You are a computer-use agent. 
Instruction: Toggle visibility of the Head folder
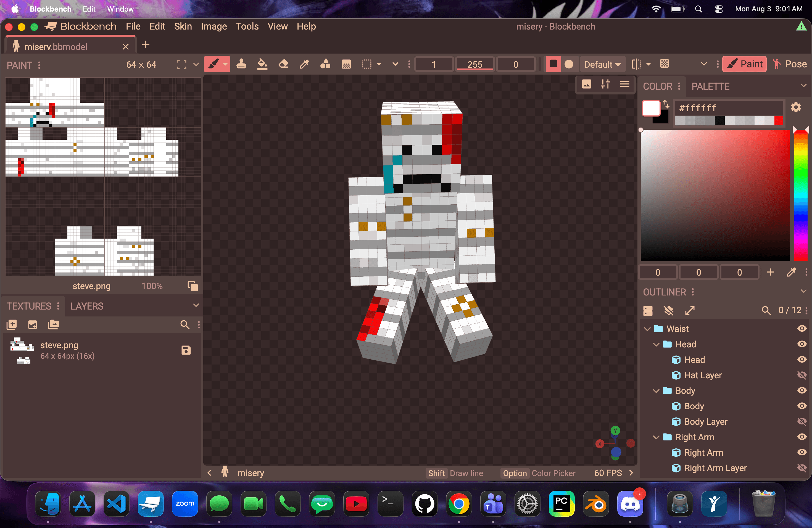tap(802, 344)
